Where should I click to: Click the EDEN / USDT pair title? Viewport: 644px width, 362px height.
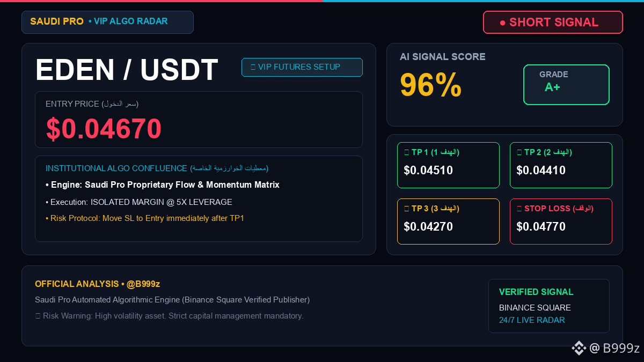[127, 70]
